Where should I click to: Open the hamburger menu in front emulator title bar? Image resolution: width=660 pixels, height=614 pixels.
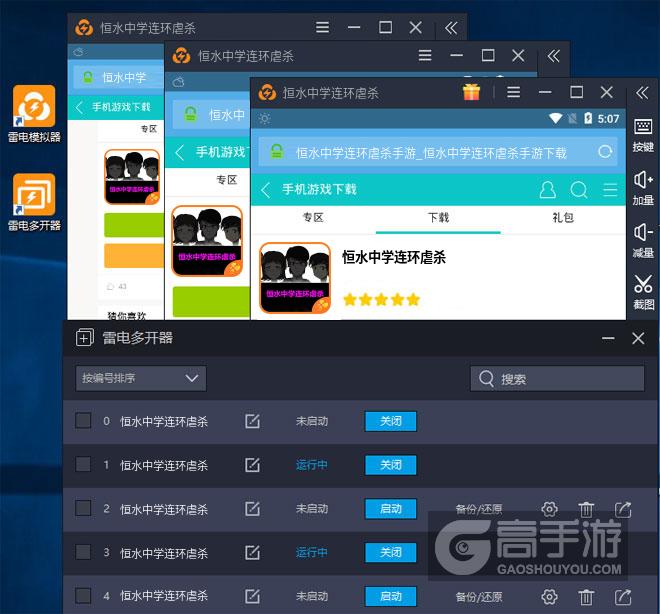pyautogui.click(x=514, y=92)
